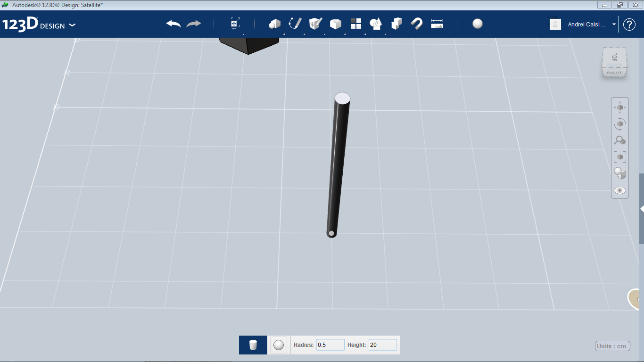Select the sphere primitive icon
The width and height of the screenshot is (644, 362).
(279, 345)
